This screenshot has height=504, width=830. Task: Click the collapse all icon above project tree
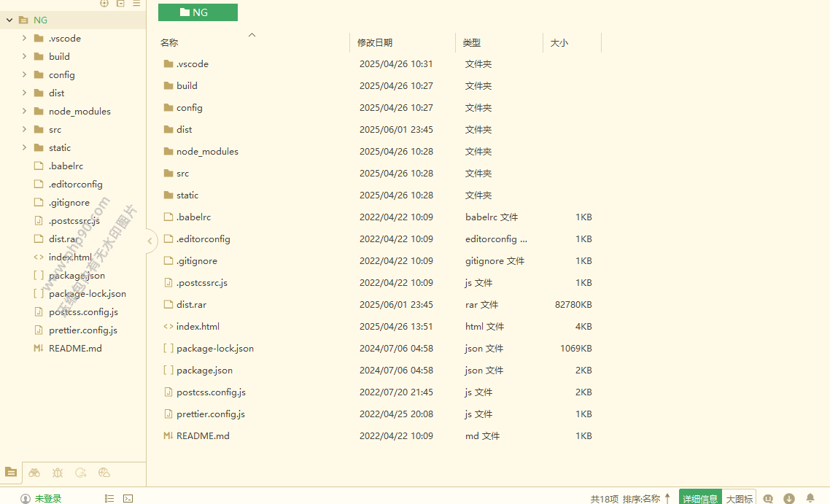(x=120, y=4)
